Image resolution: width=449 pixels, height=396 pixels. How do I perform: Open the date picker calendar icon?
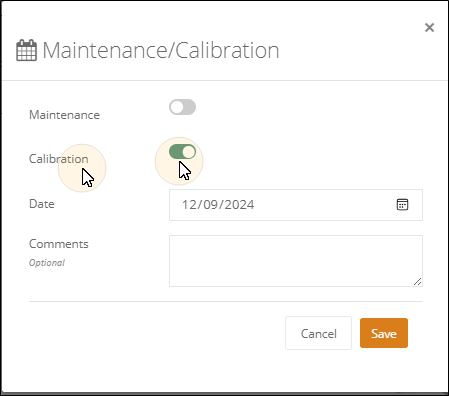point(402,205)
